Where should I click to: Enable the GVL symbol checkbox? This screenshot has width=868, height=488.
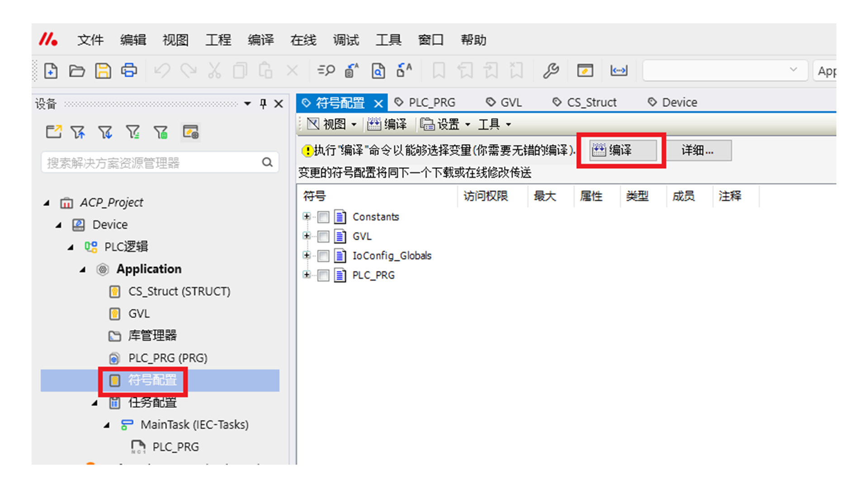coord(323,236)
